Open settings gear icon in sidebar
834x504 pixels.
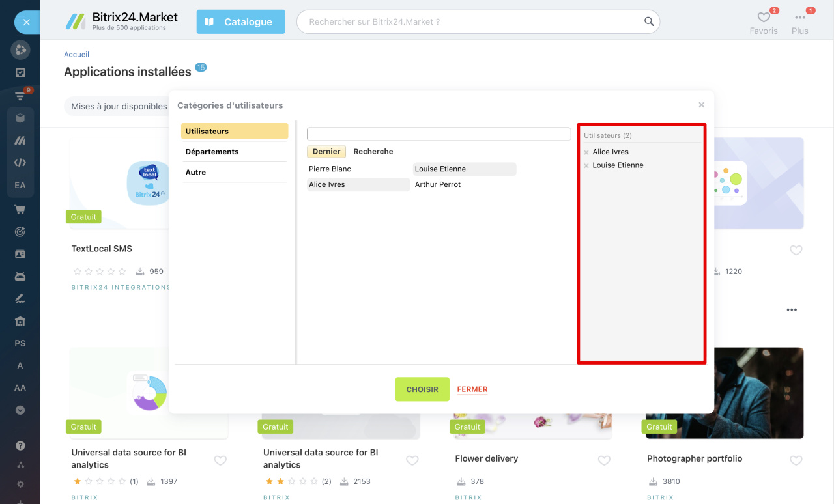pos(20,484)
